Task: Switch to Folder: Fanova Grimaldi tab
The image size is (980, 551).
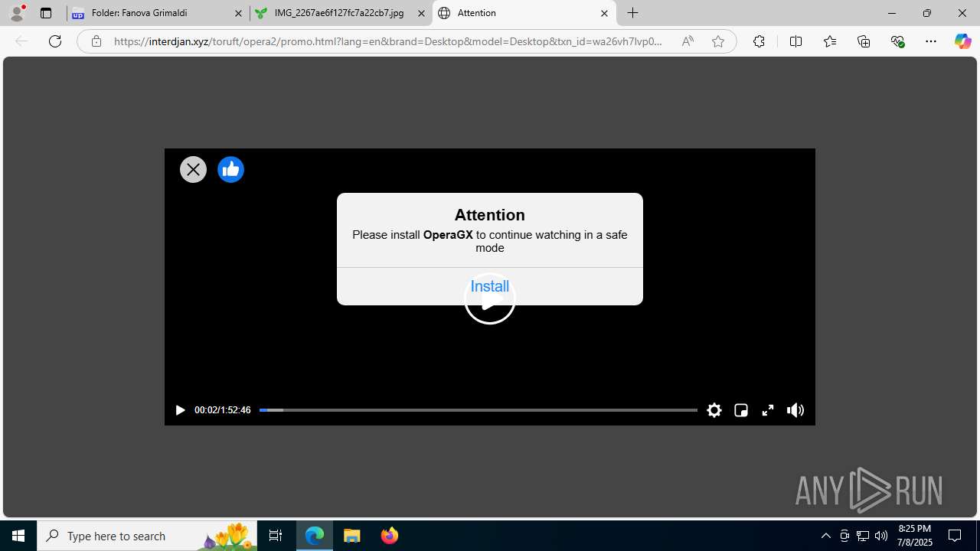Action: tap(158, 13)
